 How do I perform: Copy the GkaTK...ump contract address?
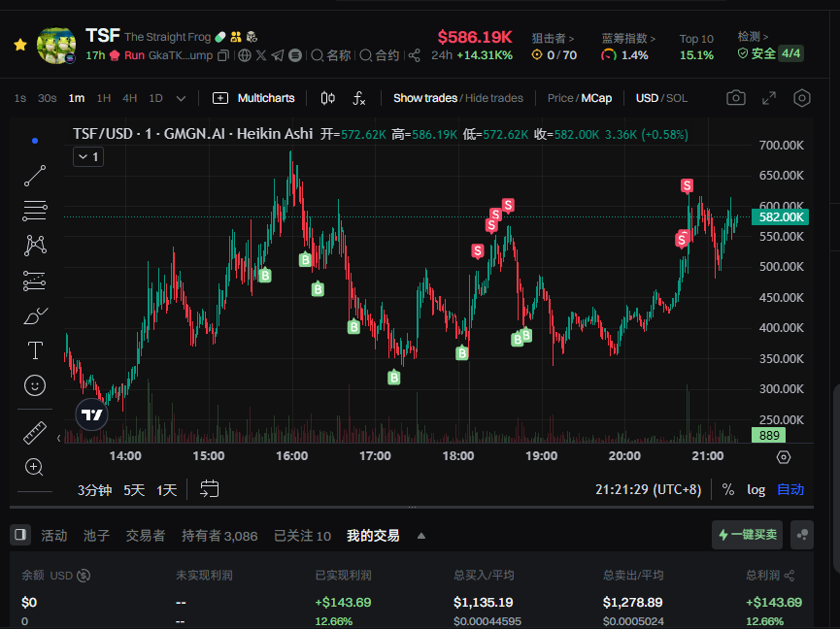pos(223,55)
